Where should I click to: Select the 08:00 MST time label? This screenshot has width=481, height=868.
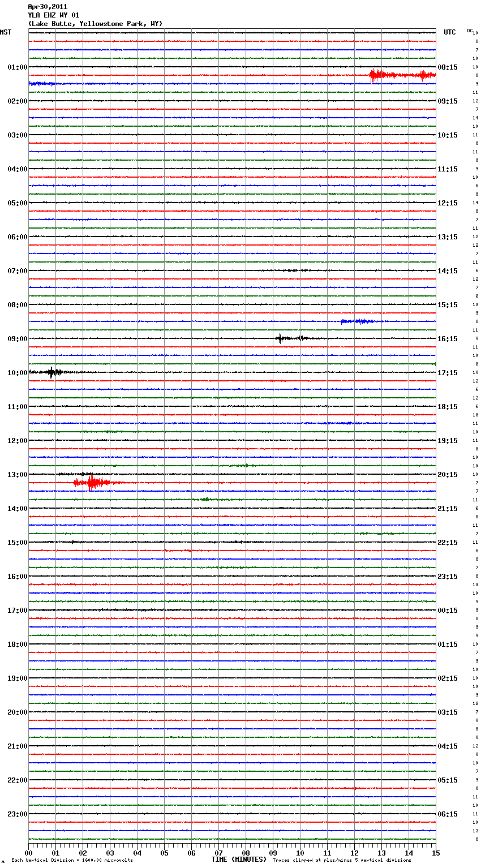pyautogui.click(x=18, y=305)
